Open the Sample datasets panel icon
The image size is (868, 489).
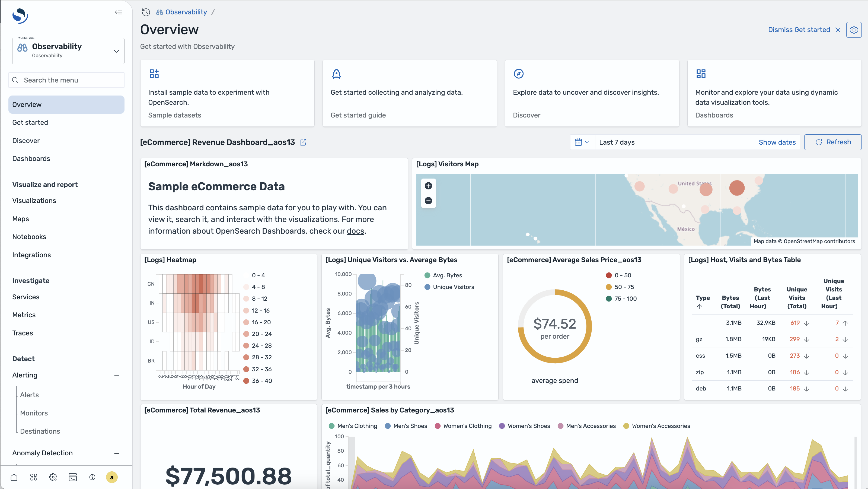point(154,73)
